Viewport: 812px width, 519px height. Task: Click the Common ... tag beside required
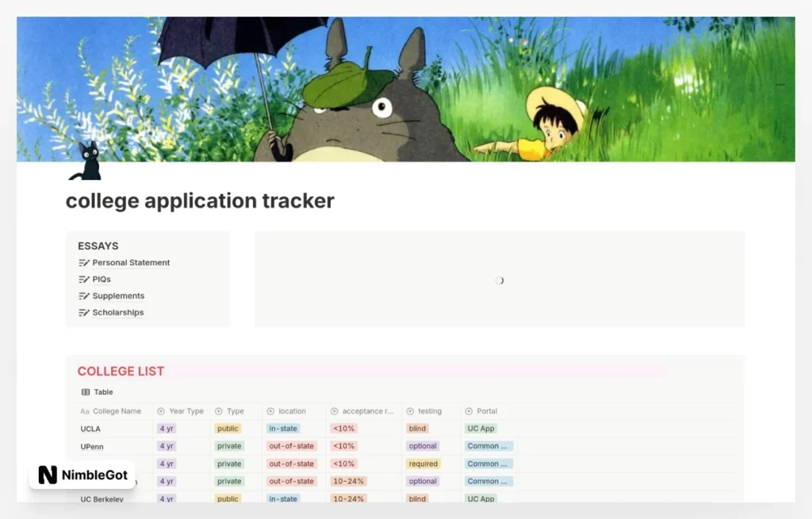[488, 464]
